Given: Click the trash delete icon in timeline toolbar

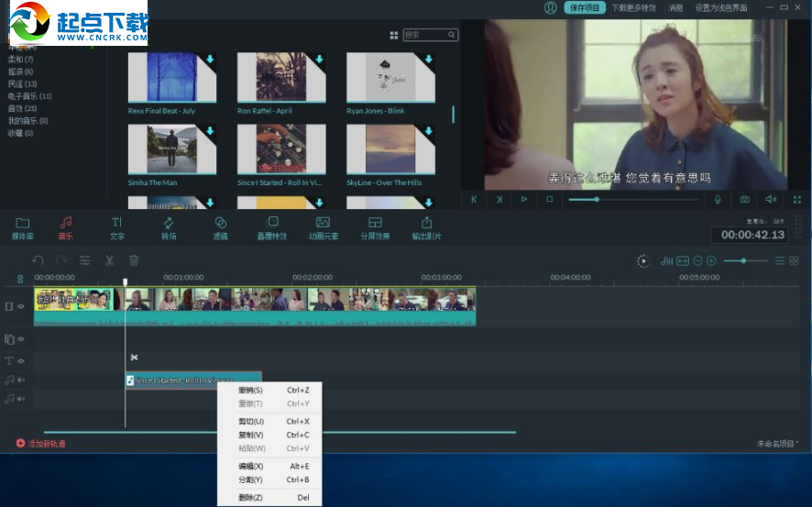Looking at the screenshot, I should click(x=134, y=261).
